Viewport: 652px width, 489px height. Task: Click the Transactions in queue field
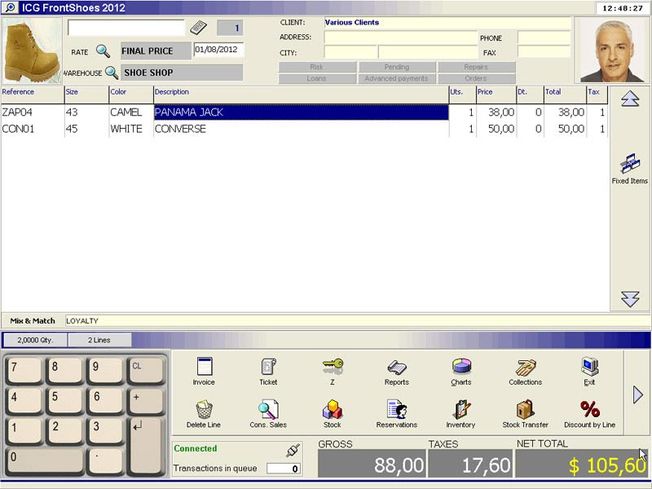(x=284, y=469)
